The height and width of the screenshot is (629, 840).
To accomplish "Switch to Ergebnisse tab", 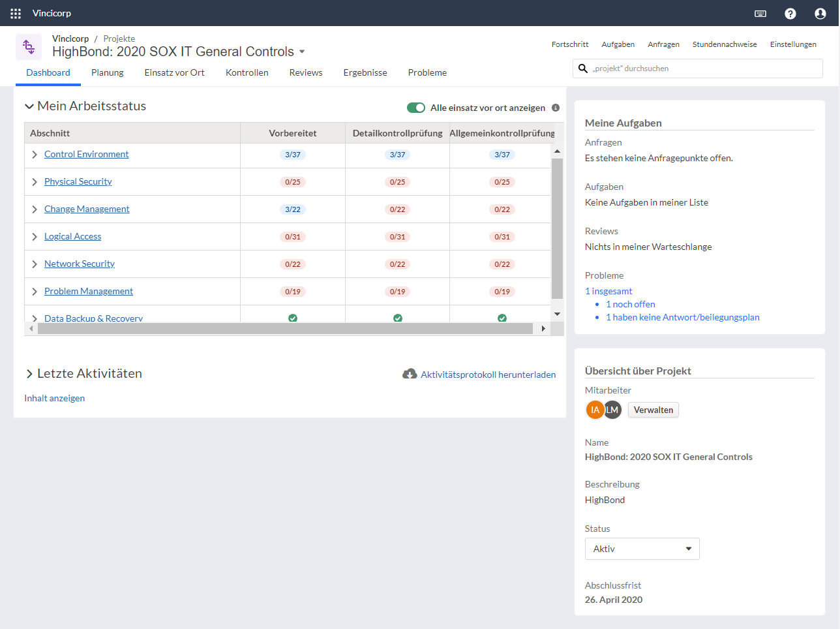I will pyautogui.click(x=365, y=72).
